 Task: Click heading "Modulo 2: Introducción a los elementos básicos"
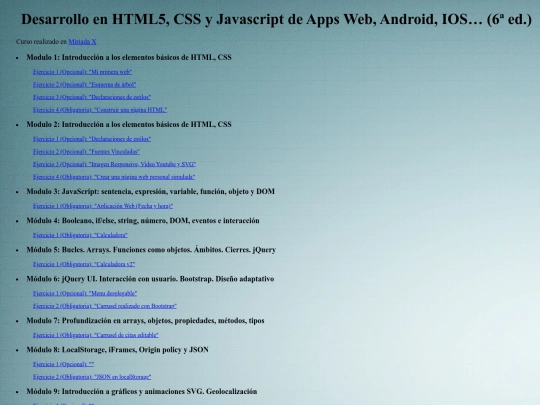point(129,124)
